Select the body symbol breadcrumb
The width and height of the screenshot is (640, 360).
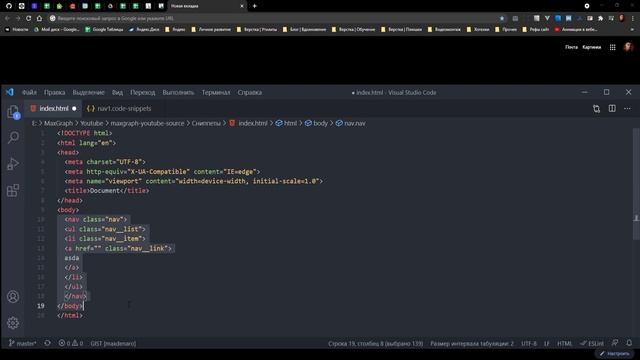click(x=316, y=123)
